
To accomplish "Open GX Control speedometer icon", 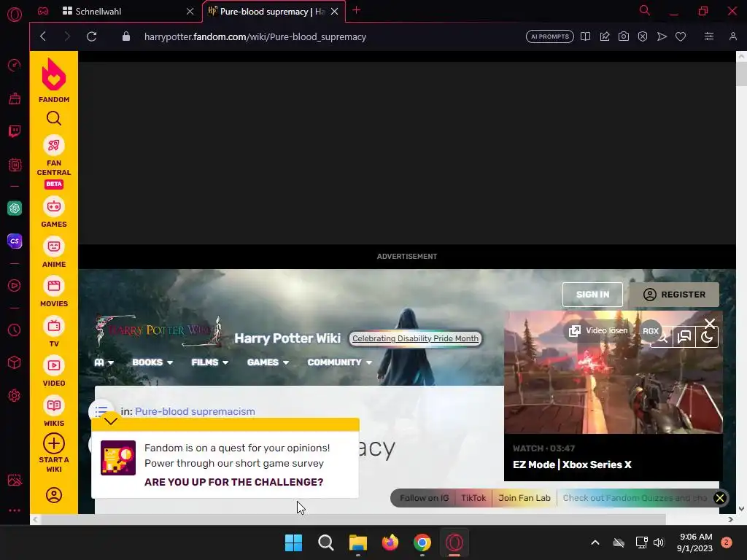I will (15, 65).
